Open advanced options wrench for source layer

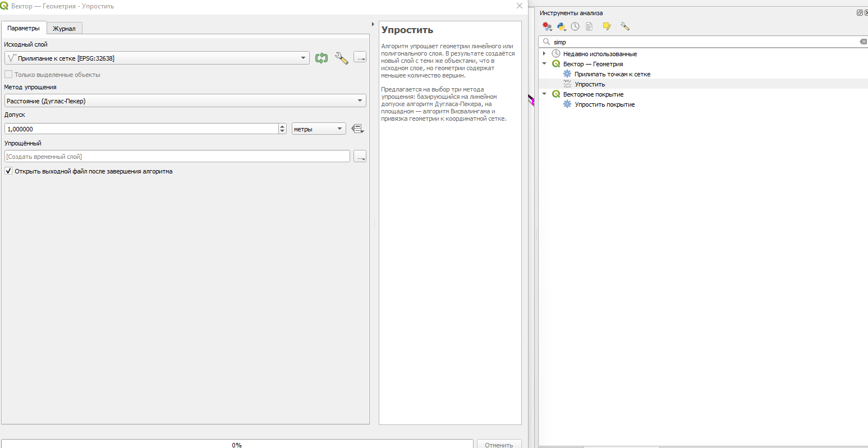[x=341, y=58]
